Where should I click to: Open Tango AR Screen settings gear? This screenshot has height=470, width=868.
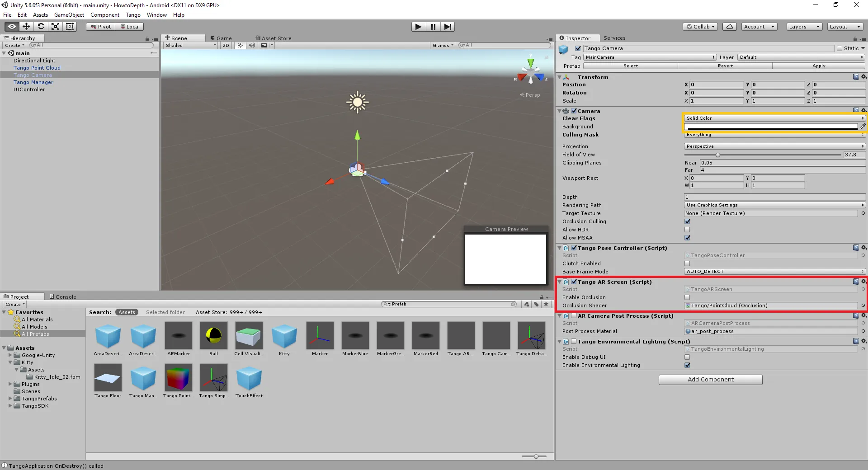click(863, 282)
